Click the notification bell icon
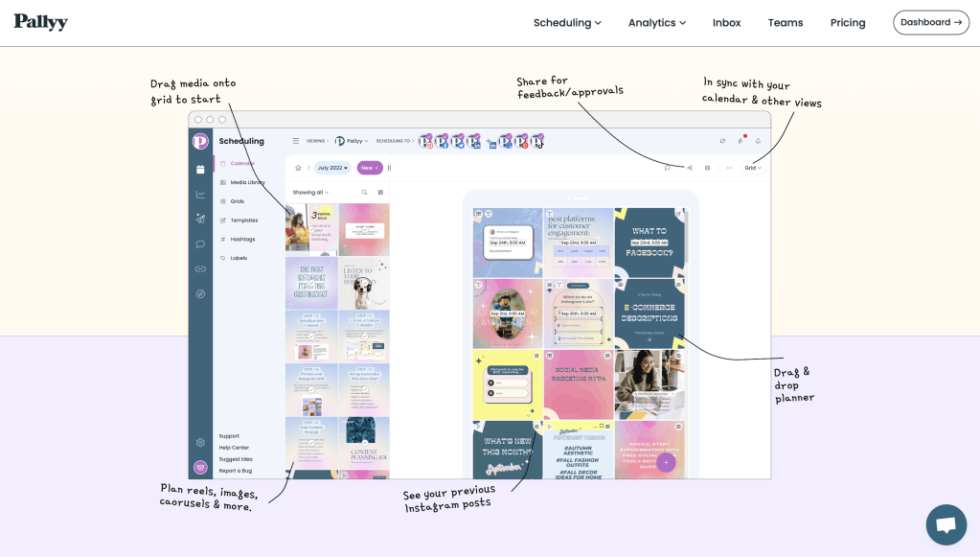 pyautogui.click(x=758, y=141)
